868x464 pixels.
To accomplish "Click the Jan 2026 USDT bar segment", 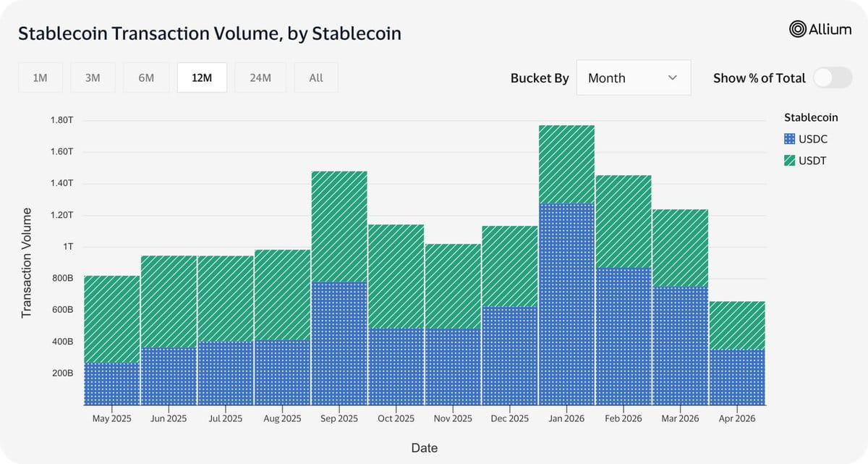I will click(x=566, y=164).
